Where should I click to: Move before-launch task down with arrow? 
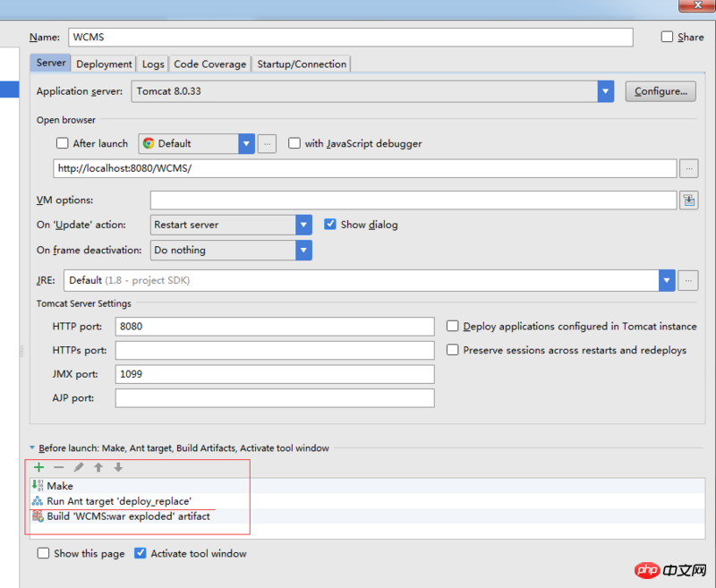click(x=118, y=467)
